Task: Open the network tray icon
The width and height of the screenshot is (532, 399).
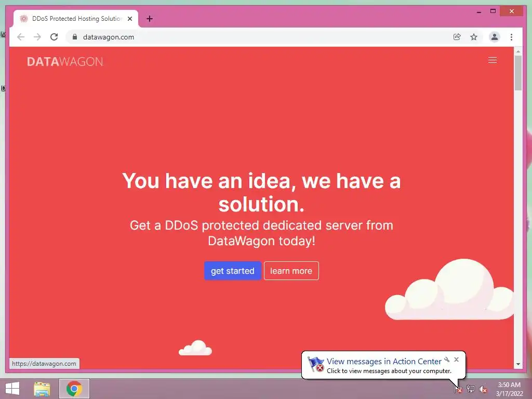Action: click(x=471, y=389)
